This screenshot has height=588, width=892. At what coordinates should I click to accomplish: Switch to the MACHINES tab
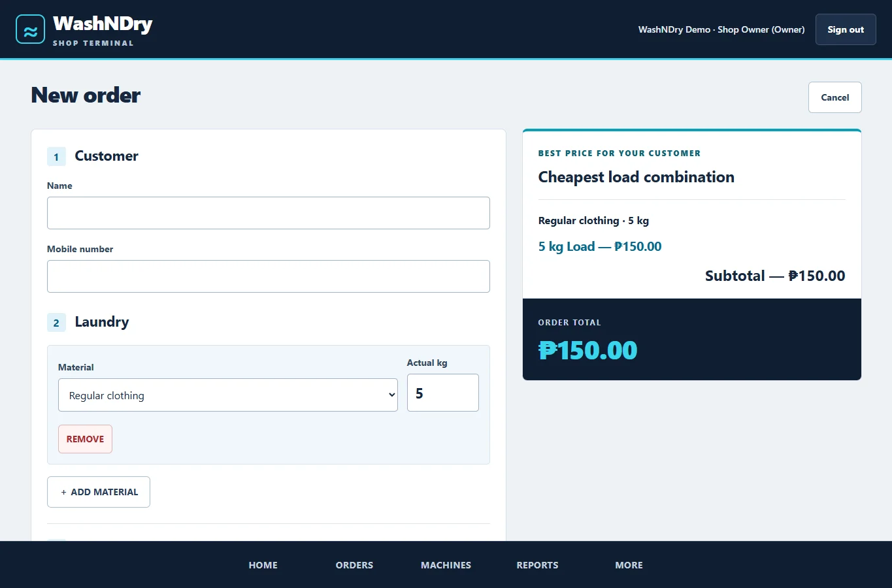(446, 565)
